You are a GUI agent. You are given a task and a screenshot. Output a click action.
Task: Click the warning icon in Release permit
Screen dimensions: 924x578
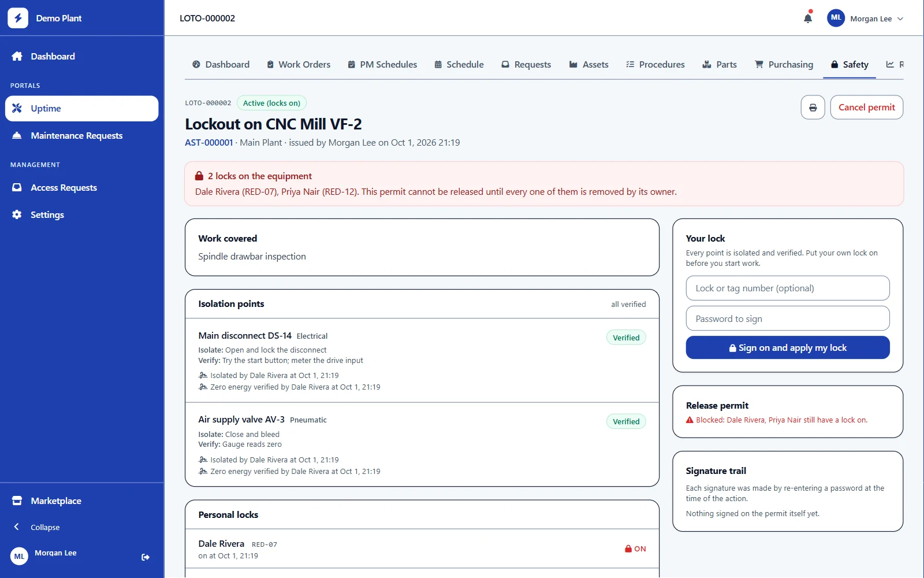click(x=690, y=420)
